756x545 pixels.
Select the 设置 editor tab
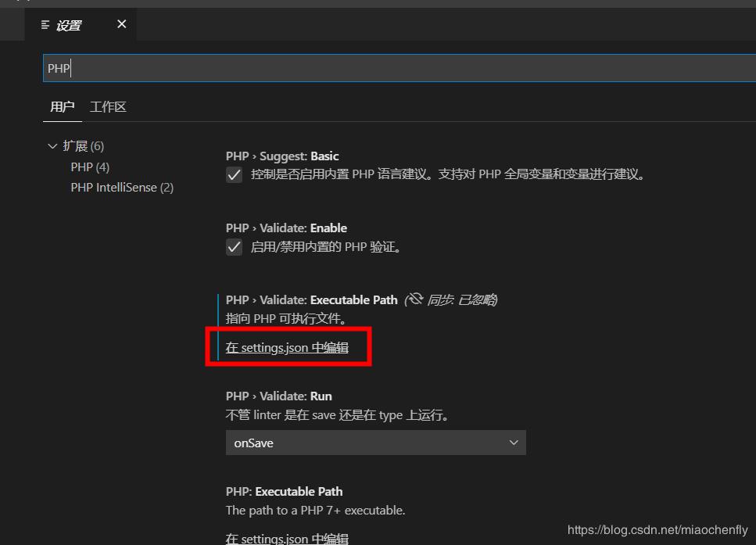point(69,25)
